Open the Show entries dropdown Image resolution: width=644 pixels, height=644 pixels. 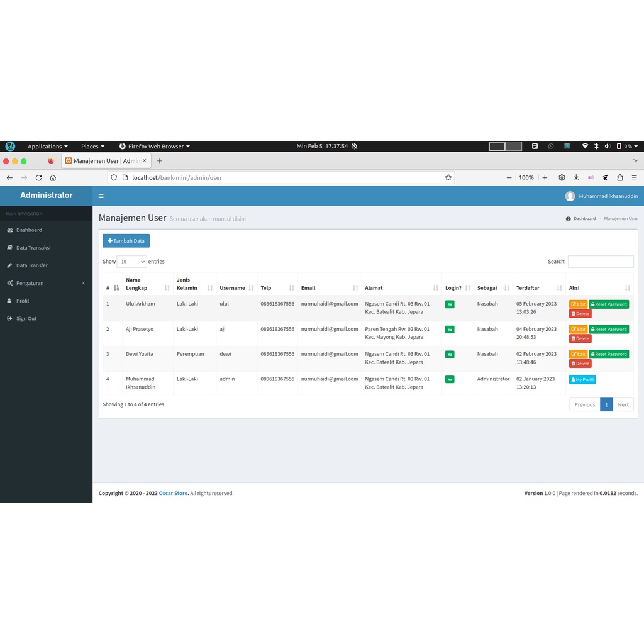click(132, 262)
